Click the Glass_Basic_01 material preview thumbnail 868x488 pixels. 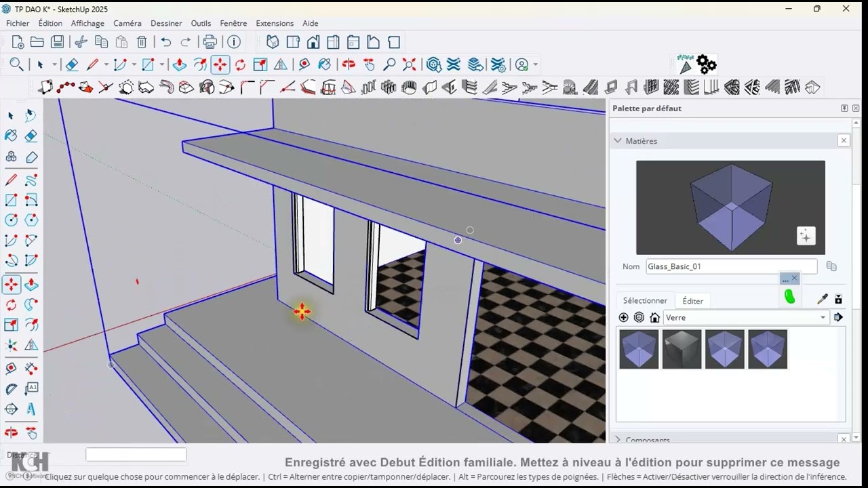coord(730,207)
